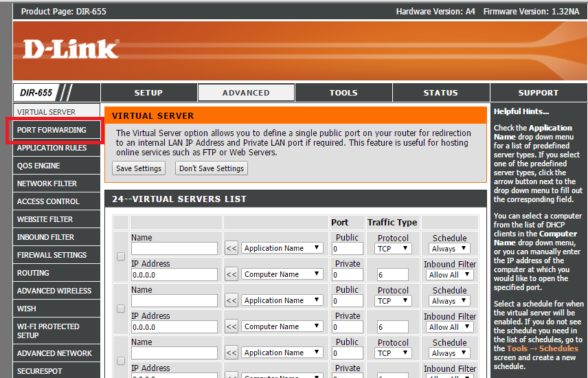
Task: Follow the Tools → Schedules link
Action: (x=543, y=348)
